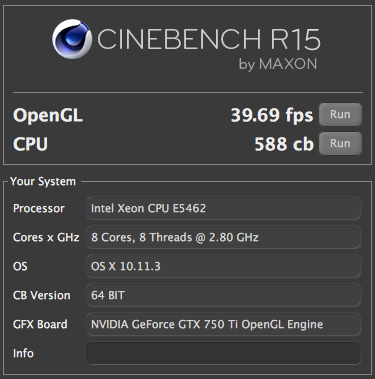Screen dimensions: 375x379
Task: Focus the empty Info text field
Action: 223,353
